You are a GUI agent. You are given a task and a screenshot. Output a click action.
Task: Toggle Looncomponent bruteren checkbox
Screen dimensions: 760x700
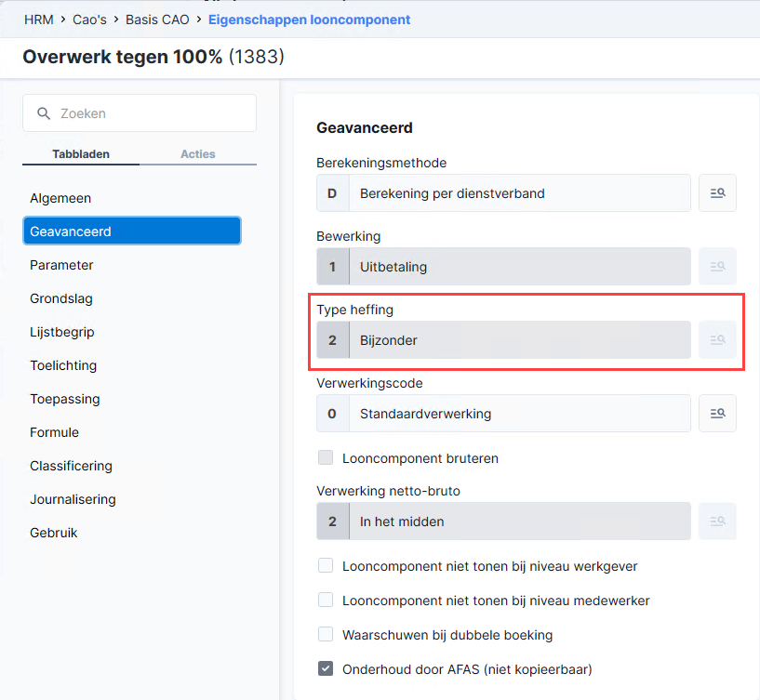pos(326,457)
